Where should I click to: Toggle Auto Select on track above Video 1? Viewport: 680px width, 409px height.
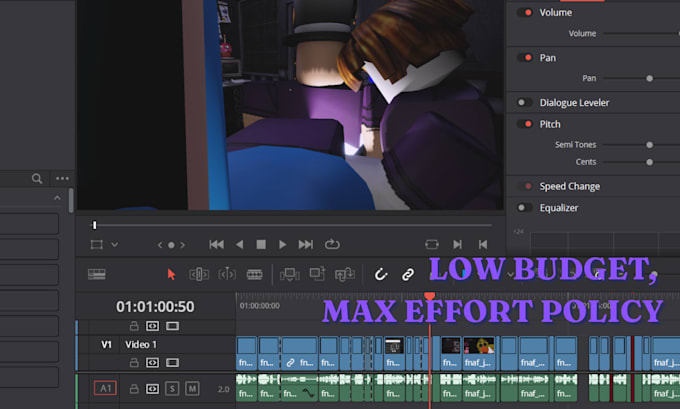152,326
